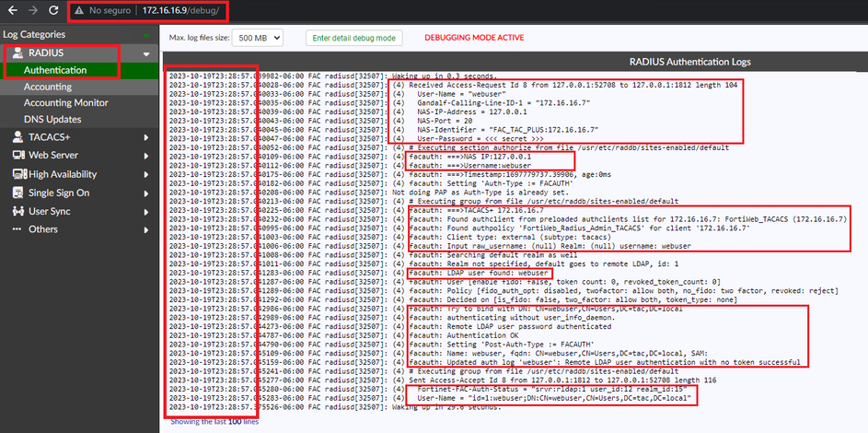Click the browser forward arrow
The height and width of the screenshot is (433, 868).
pos(32,10)
